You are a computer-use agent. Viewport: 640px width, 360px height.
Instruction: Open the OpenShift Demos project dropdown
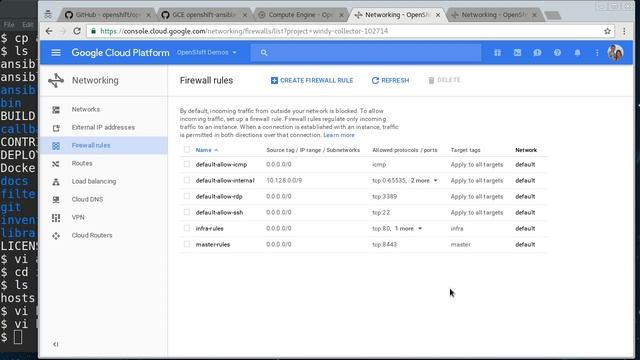[207, 53]
